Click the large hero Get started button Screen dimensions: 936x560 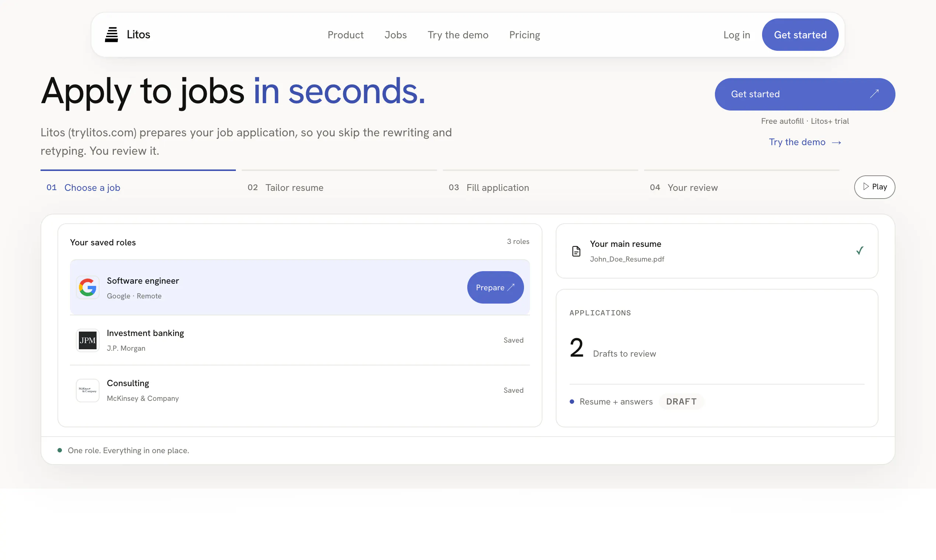coord(805,94)
